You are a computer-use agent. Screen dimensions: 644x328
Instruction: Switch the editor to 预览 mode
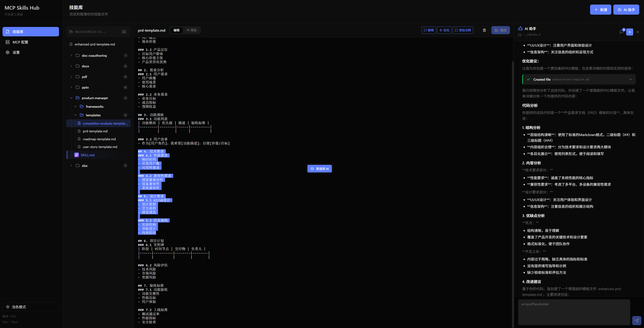[x=192, y=30]
